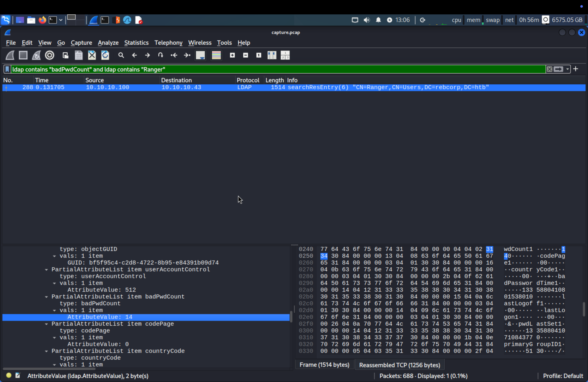Click the expert information yellow circle
Viewport: 588px width, 382px height.
tap(9, 376)
